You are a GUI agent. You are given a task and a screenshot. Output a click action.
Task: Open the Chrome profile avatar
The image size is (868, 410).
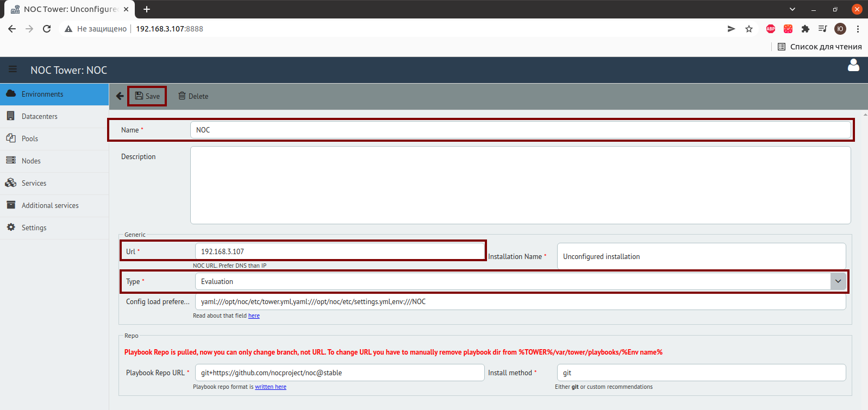click(840, 29)
